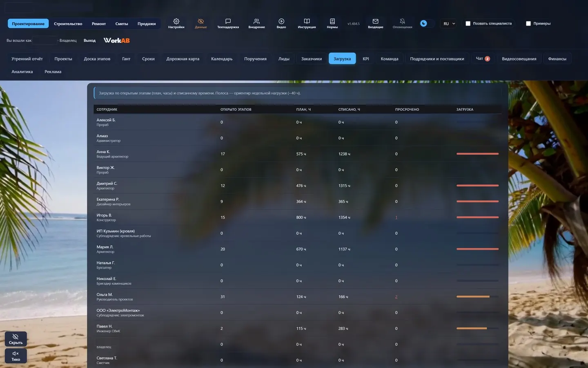Expand the RU language dropdown
588x368 pixels.
point(449,24)
